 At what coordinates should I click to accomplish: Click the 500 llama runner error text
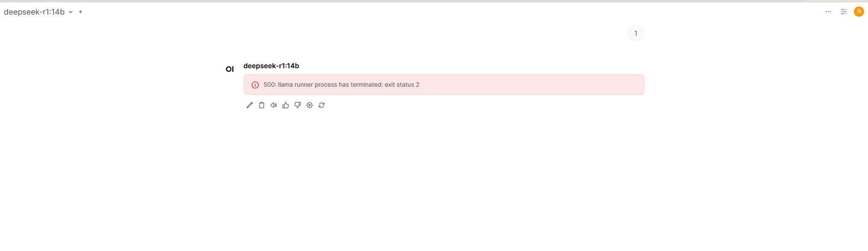point(341,85)
